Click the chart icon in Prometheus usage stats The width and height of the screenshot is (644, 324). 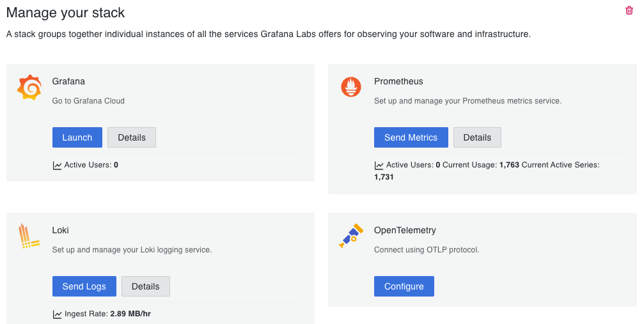379,166
